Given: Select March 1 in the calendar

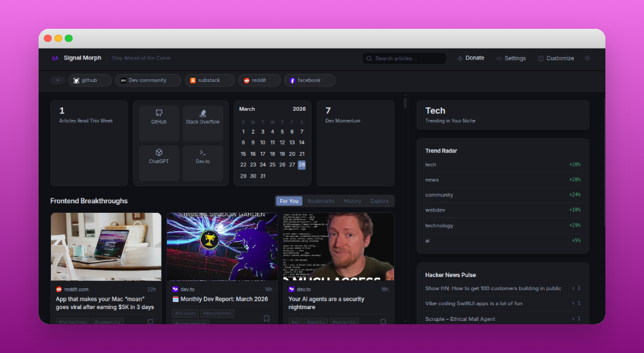Looking at the screenshot, I should pyautogui.click(x=243, y=132).
